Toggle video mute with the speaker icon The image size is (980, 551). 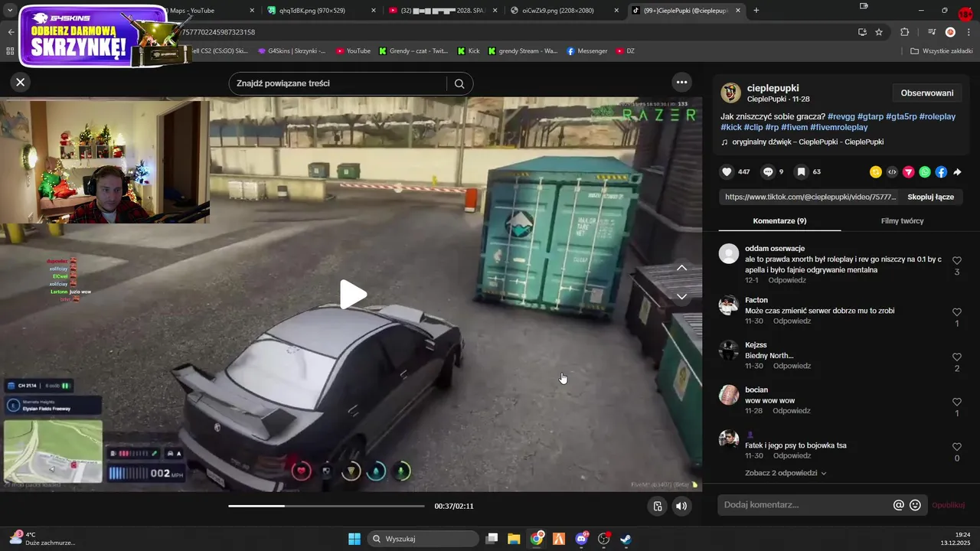pos(681,506)
